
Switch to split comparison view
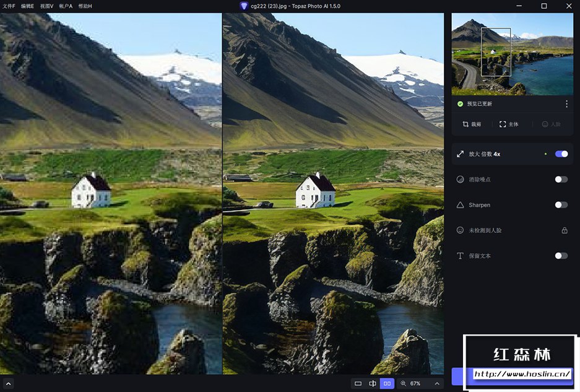(373, 383)
